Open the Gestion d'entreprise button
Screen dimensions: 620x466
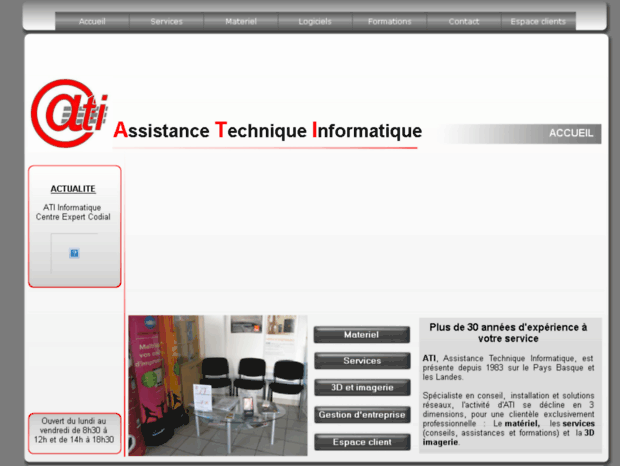coord(362,414)
